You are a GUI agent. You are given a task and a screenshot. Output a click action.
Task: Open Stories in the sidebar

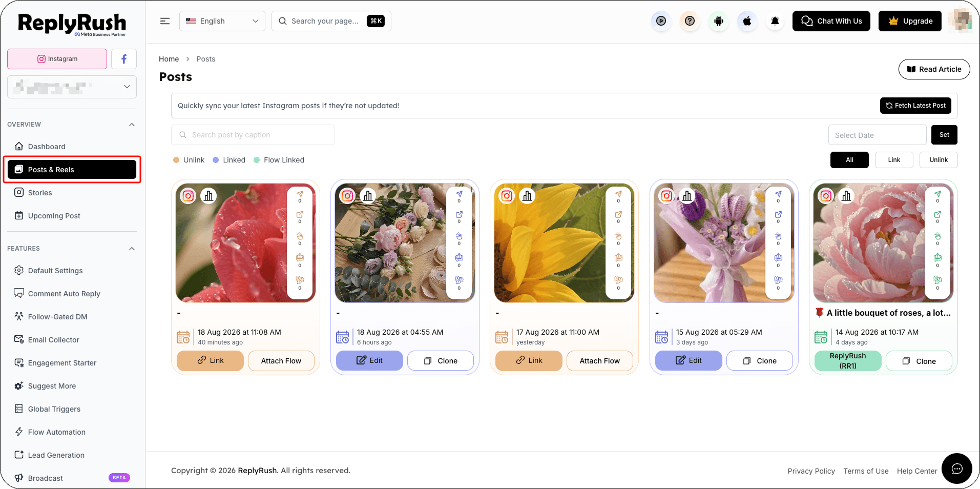tap(72, 193)
